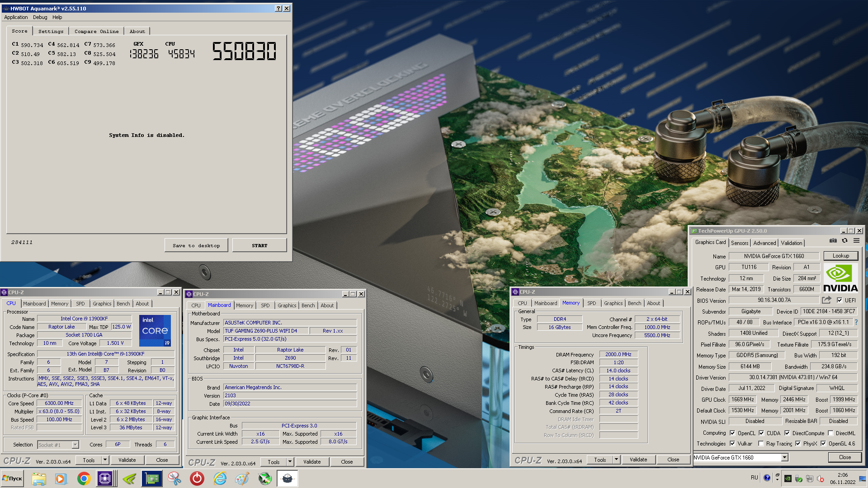The image size is (868, 488).
Task: Toggle the OpenGL 4.6 checkbox
Action: coord(823,443)
